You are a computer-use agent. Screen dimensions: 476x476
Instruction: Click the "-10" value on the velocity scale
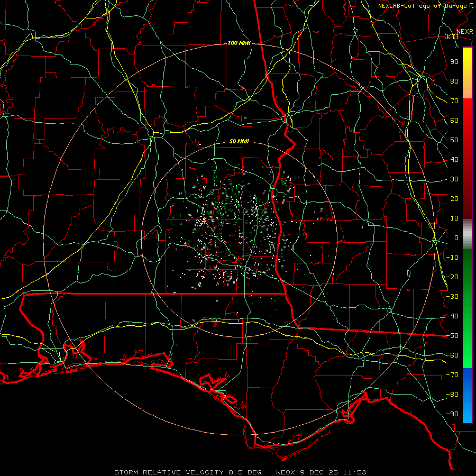click(x=452, y=258)
